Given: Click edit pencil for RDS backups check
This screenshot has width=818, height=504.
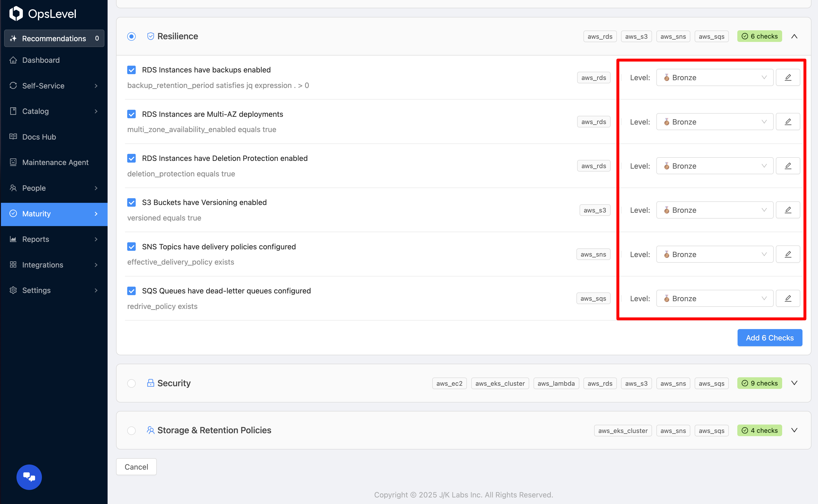Looking at the screenshot, I should pos(788,77).
